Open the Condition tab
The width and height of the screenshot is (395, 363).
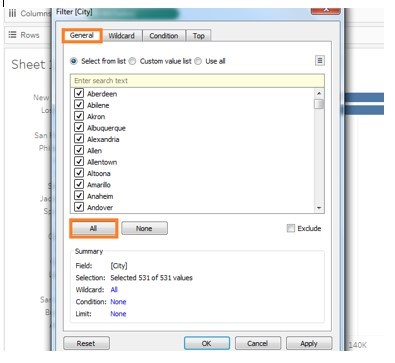pyautogui.click(x=164, y=36)
